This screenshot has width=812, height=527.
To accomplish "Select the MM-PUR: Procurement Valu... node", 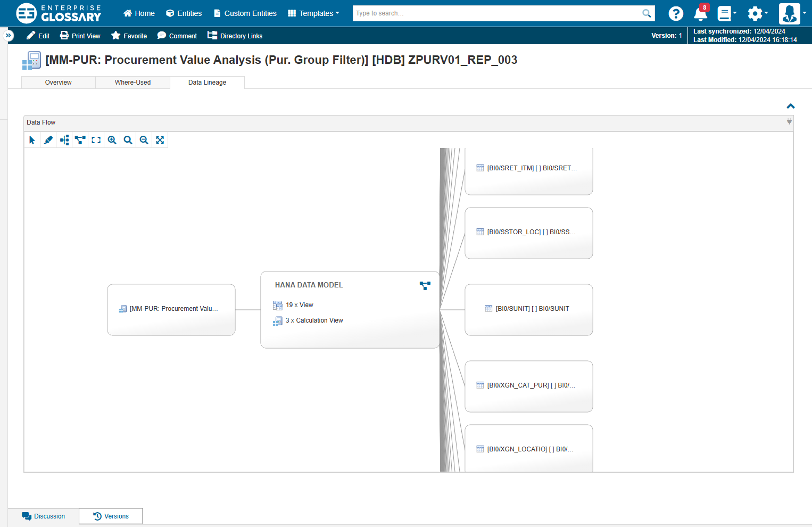I will (171, 310).
